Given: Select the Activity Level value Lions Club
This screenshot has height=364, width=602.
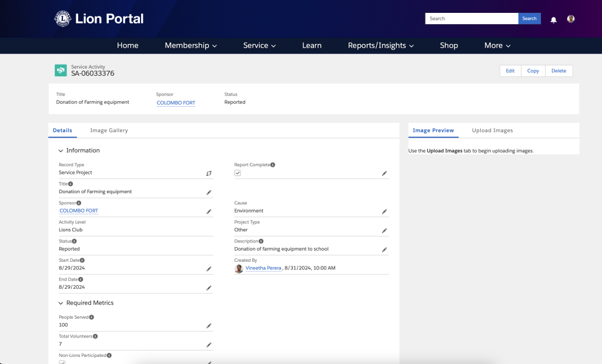Looking at the screenshot, I should (71, 230).
